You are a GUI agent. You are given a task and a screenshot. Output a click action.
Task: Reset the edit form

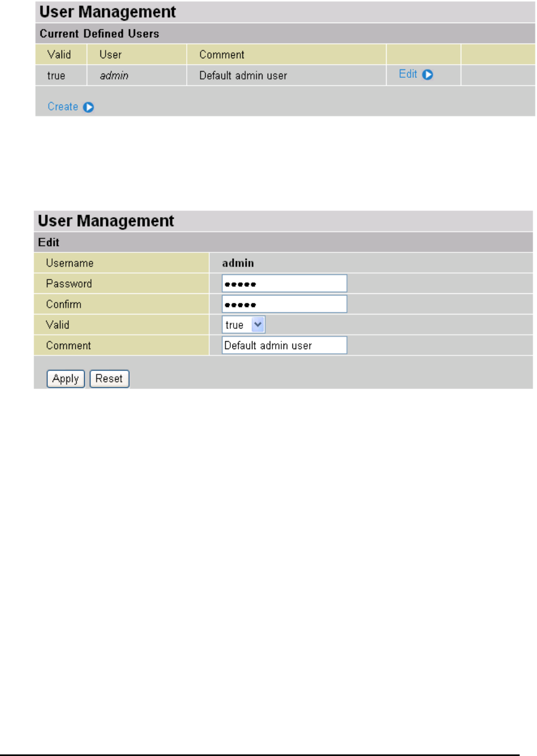(x=109, y=379)
